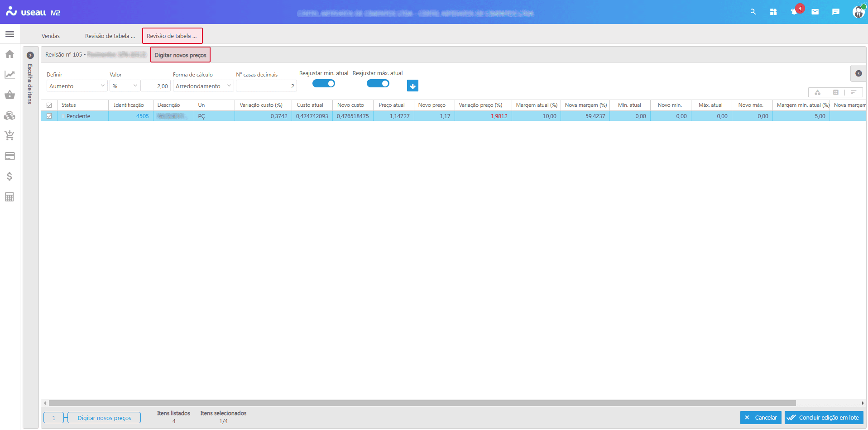
Task: Open the hamburger main menu
Action: (x=10, y=34)
